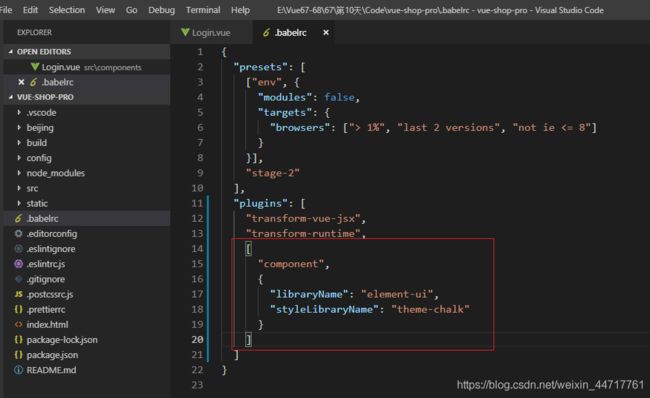The height and width of the screenshot is (398, 650).
Task: Click the JSON icon beside package.json
Action: 18,355
